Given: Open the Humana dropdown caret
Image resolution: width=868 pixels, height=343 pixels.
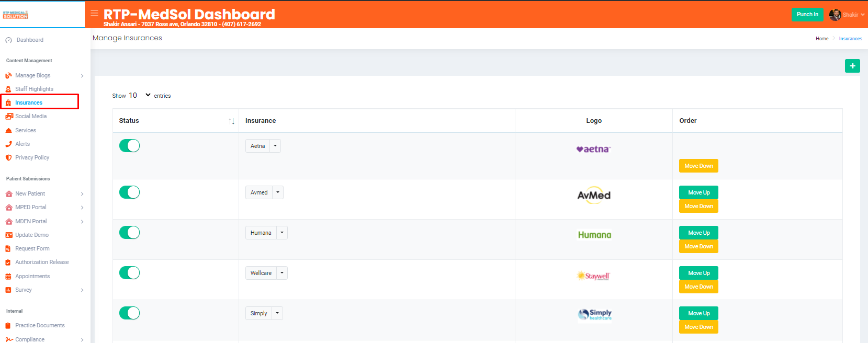Looking at the screenshot, I should (282, 233).
